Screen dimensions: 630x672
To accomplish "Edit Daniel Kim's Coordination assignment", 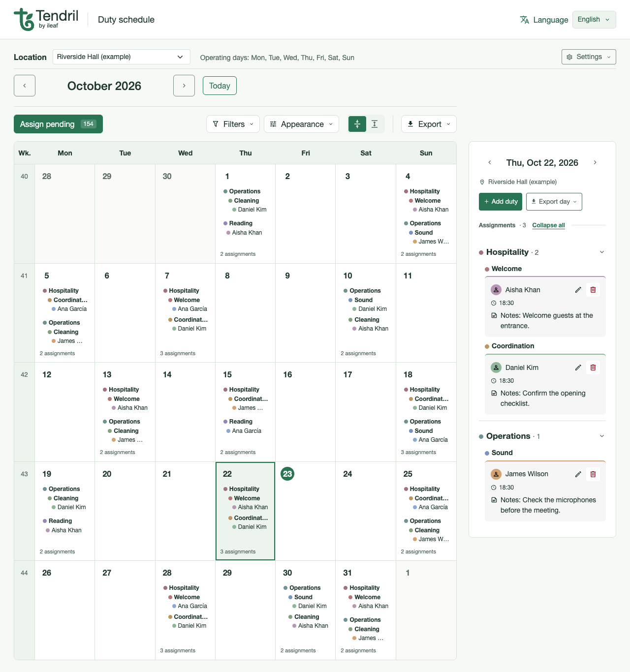I will (x=578, y=367).
